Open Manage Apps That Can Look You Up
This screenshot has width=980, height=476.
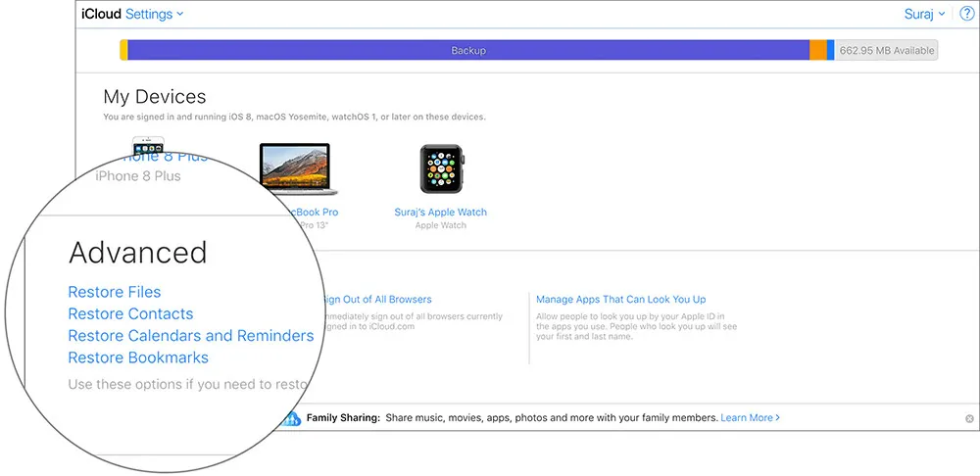[620, 299]
